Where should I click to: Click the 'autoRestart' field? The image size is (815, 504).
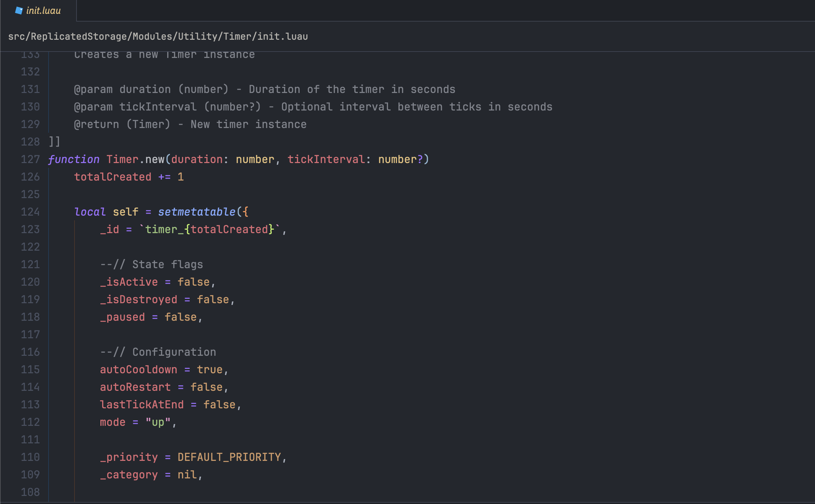point(135,387)
